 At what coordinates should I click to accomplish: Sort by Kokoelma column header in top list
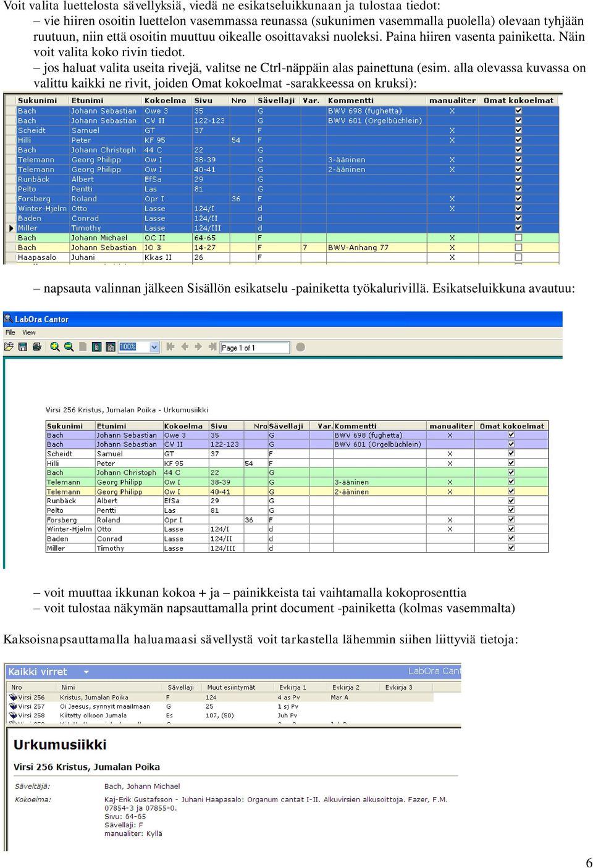pyautogui.click(x=167, y=100)
